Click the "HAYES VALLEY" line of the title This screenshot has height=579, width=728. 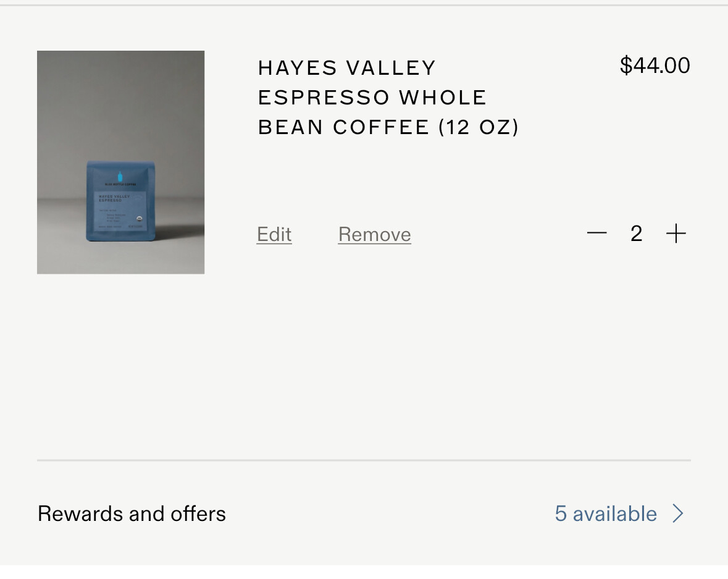coord(347,67)
